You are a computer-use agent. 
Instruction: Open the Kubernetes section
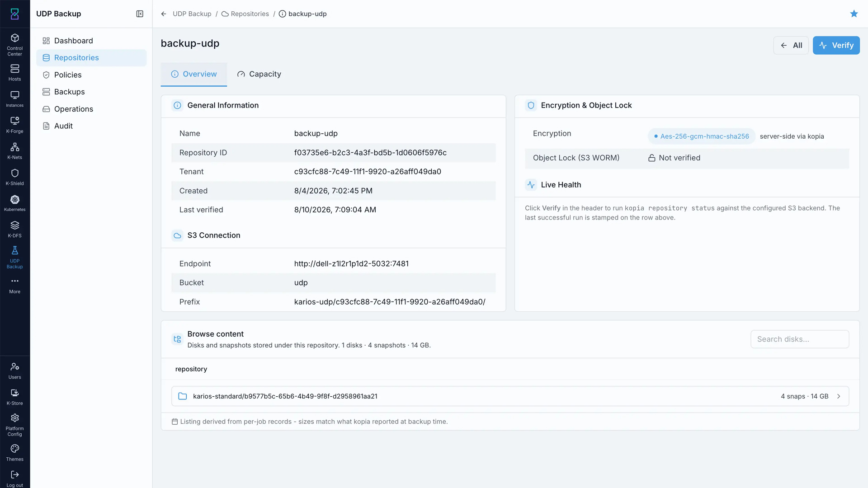(15, 203)
